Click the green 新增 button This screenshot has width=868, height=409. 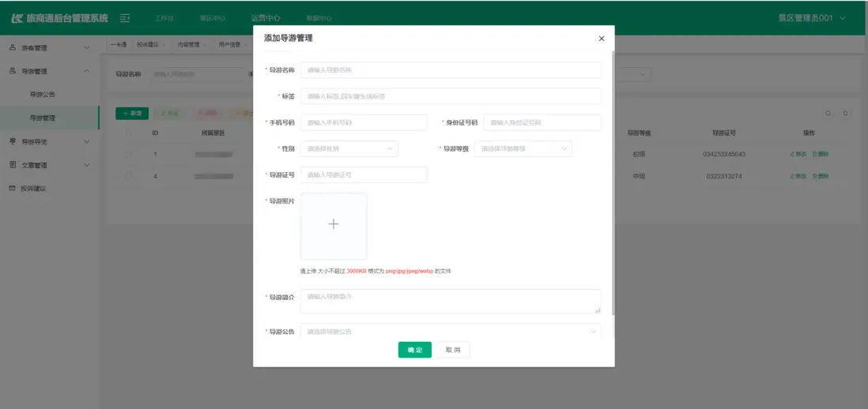[x=132, y=114]
